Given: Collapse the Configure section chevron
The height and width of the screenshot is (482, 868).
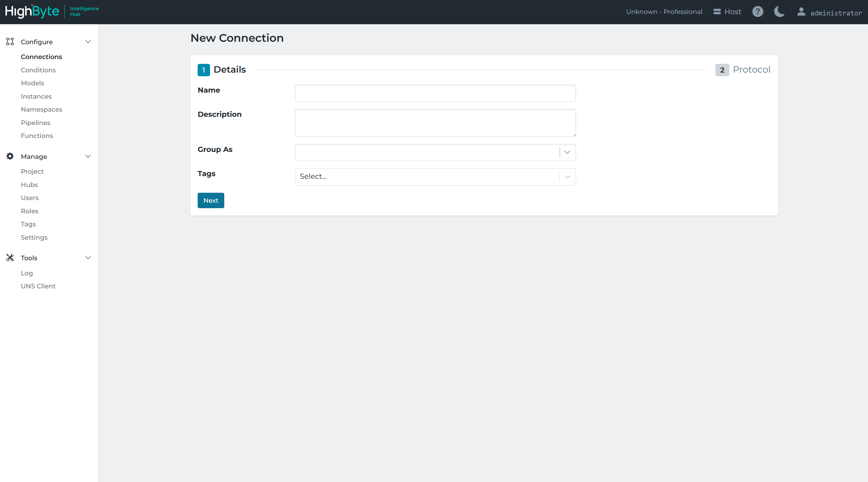Looking at the screenshot, I should tap(88, 41).
